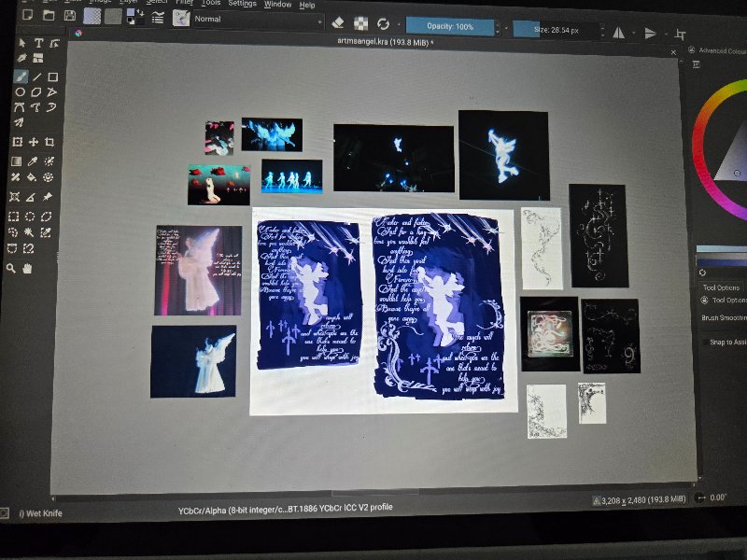Toggle eraser mode
This screenshot has width=747, height=560.
point(338,22)
